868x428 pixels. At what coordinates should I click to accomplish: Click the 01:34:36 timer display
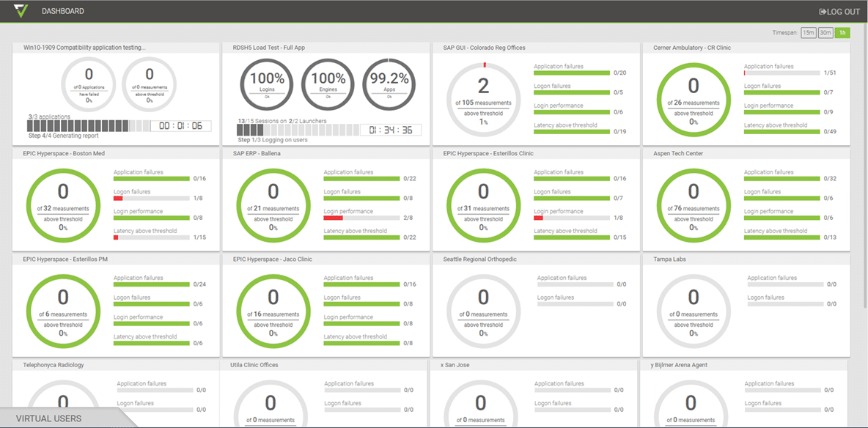coord(391,130)
